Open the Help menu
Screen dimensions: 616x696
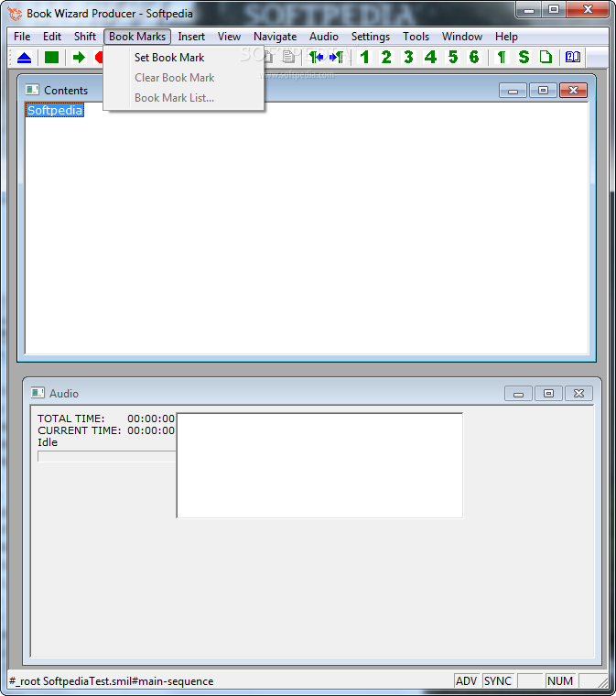(506, 37)
